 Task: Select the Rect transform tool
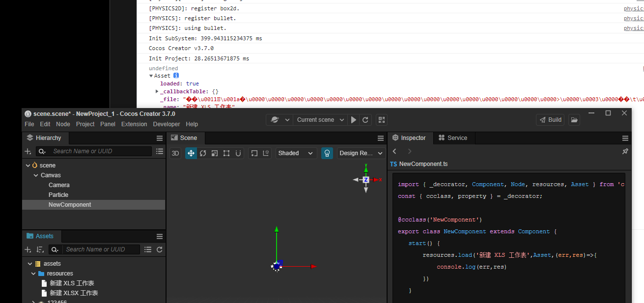(x=226, y=153)
